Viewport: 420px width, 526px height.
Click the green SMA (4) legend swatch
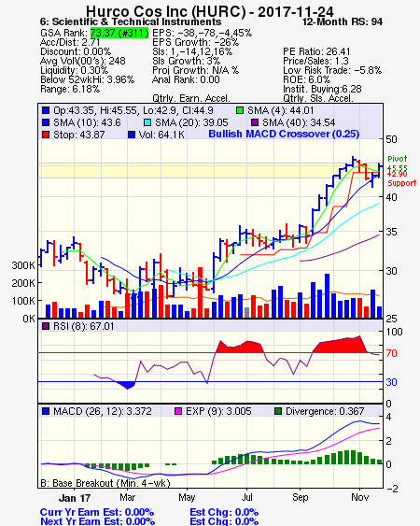click(240, 110)
